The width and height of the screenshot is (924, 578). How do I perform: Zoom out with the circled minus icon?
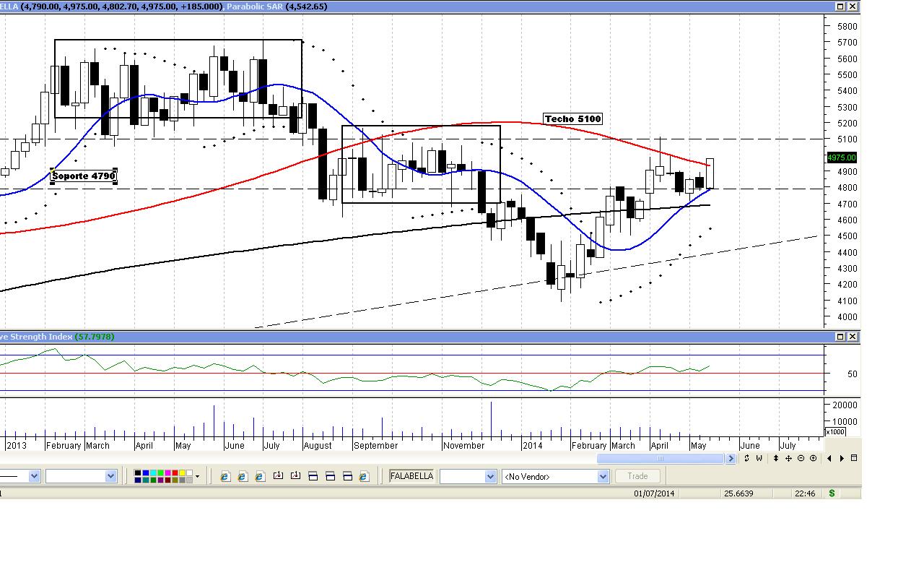801,458
